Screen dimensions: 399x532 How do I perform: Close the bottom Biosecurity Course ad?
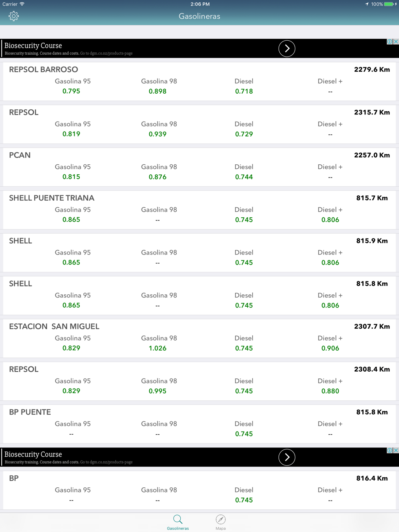tap(396, 450)
